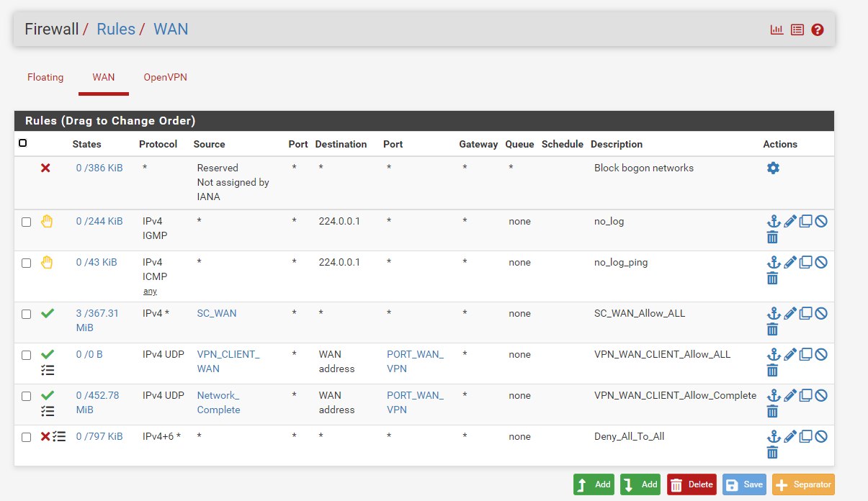Click the anchor icon for no_log_ping rule
868x501 pixels.
pos(774,262)
